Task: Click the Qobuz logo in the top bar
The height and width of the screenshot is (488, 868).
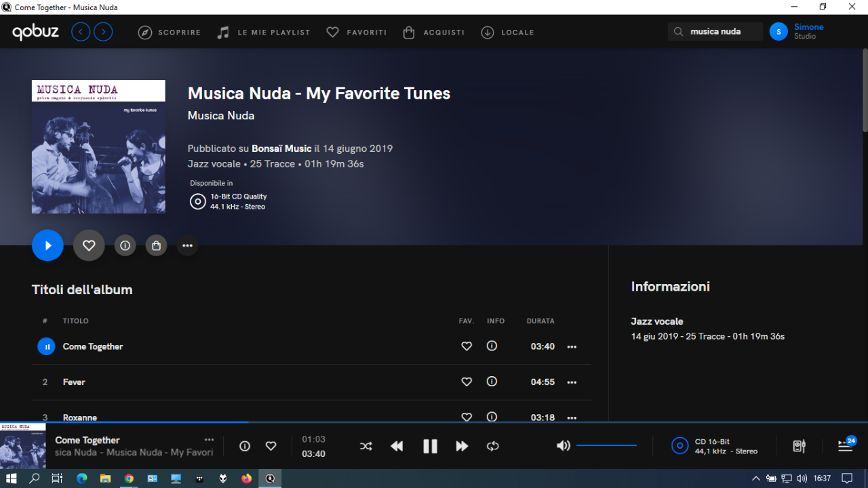Action: [x=35, y=32]
